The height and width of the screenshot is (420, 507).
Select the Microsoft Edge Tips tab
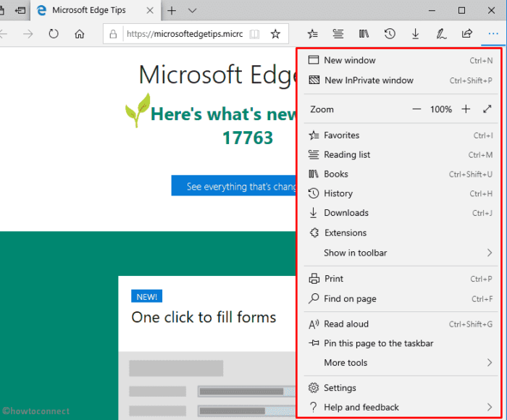coord(95,10)
